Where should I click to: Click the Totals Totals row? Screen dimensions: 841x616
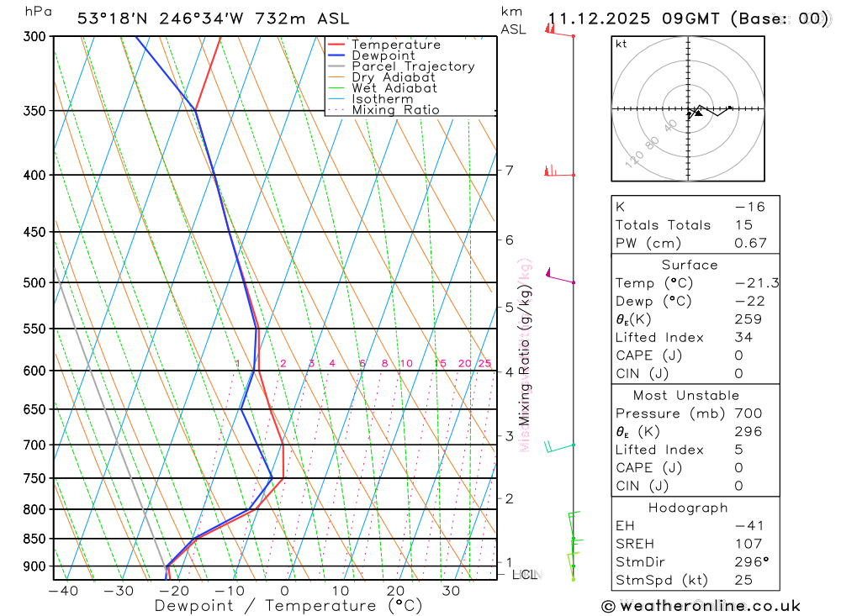point(696,225)
